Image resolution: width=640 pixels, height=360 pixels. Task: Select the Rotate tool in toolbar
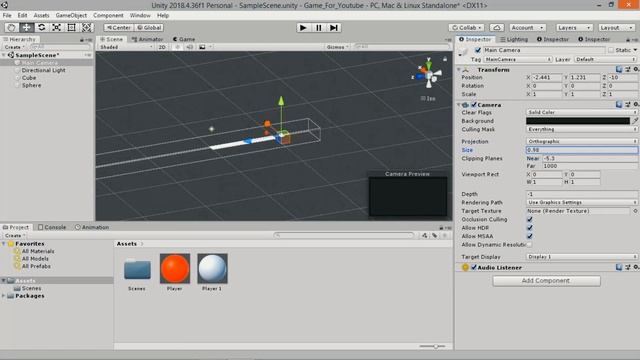pyautogui.click(x=42, y=27)
